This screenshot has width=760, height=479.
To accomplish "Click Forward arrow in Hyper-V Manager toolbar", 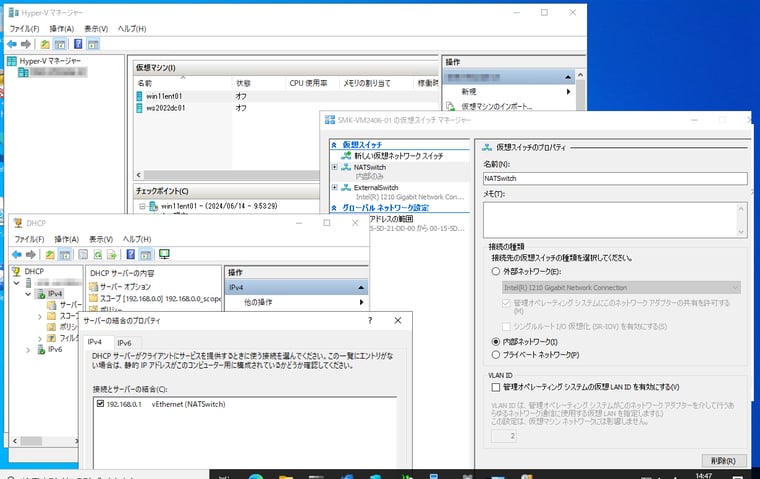I will pos(26,44).
